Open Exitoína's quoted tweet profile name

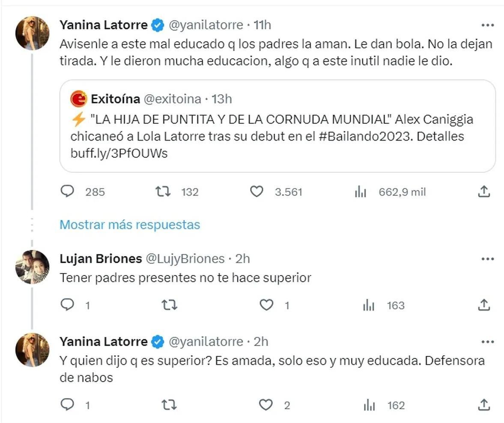(115, 99)
